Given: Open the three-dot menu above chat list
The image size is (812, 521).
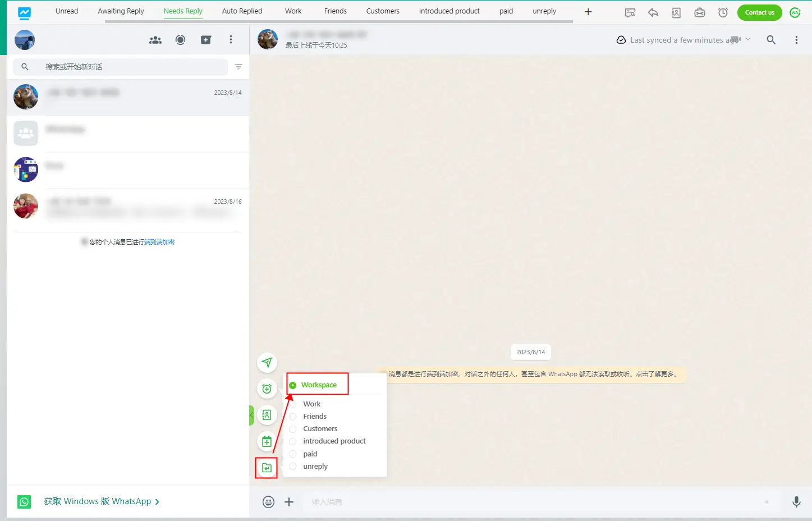Looking at the screenshot, I should [231, 40].
